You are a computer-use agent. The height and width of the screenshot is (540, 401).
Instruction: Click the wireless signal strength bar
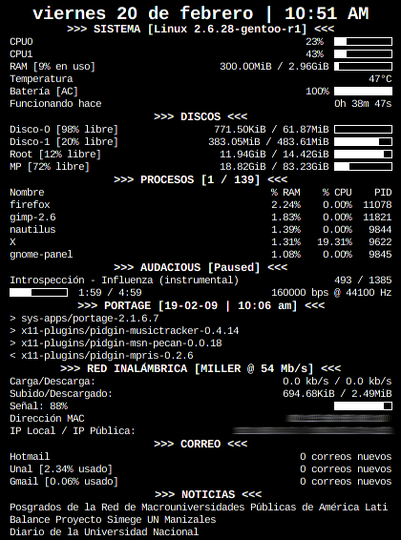(x=363, y=406)
